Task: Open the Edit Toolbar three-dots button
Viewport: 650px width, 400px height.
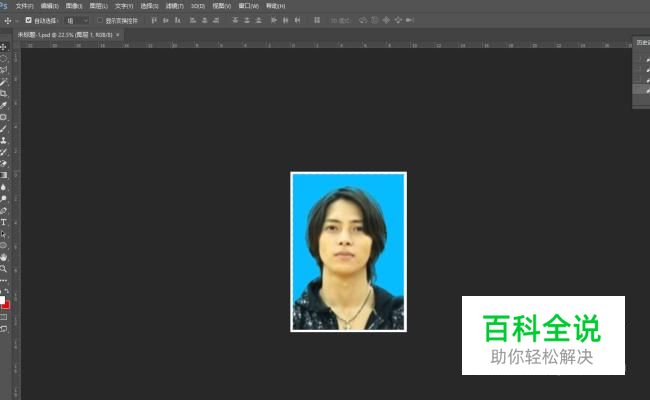Action: pos(3,280)
